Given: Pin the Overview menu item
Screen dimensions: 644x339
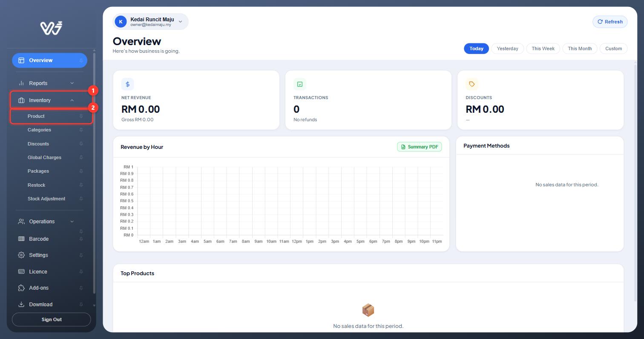Looking at the screenshot, I should (81, 60).
